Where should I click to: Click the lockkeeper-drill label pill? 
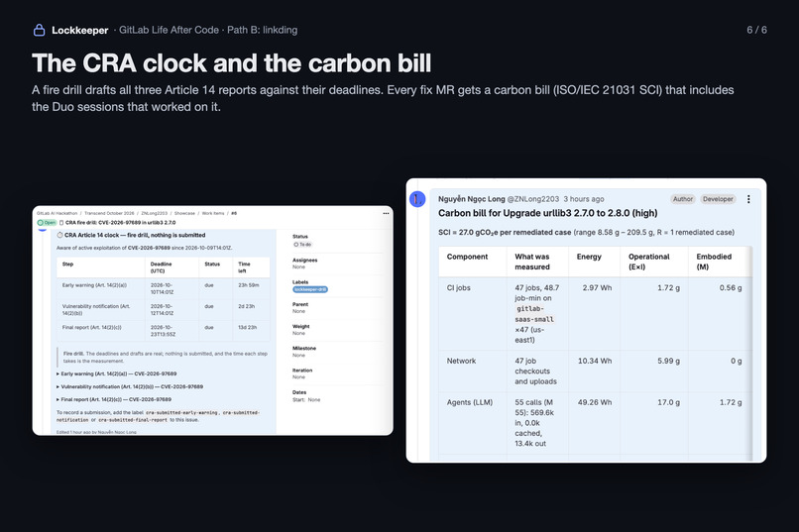point(310,289)
